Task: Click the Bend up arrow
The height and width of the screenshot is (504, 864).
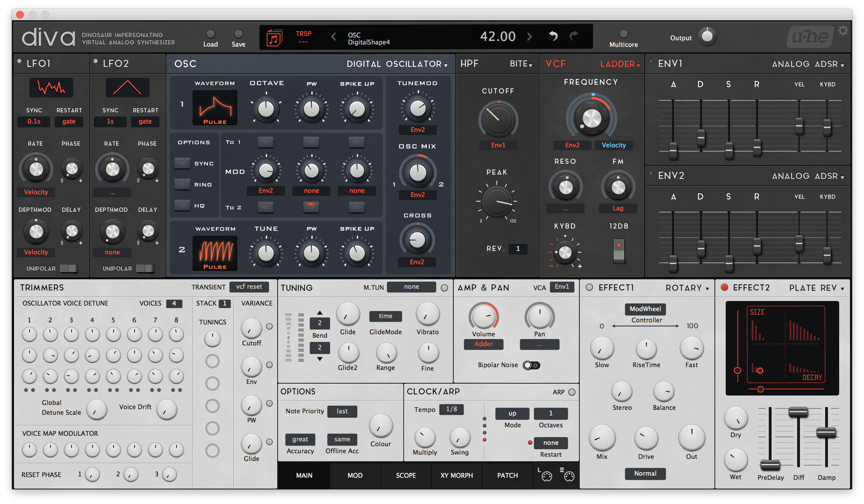Action: 320,313
